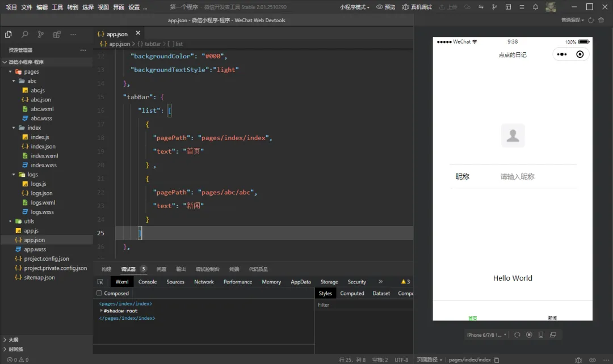Click the clear cache icon beside refresh
The height and width of the screenshot is (364, 613).
coord(601,20)
